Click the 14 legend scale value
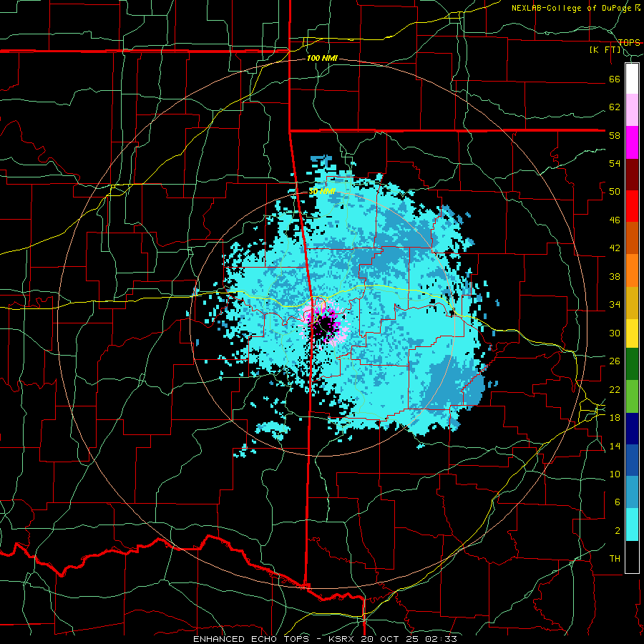This screenshot has width=644, height=644. pos(615,446)
